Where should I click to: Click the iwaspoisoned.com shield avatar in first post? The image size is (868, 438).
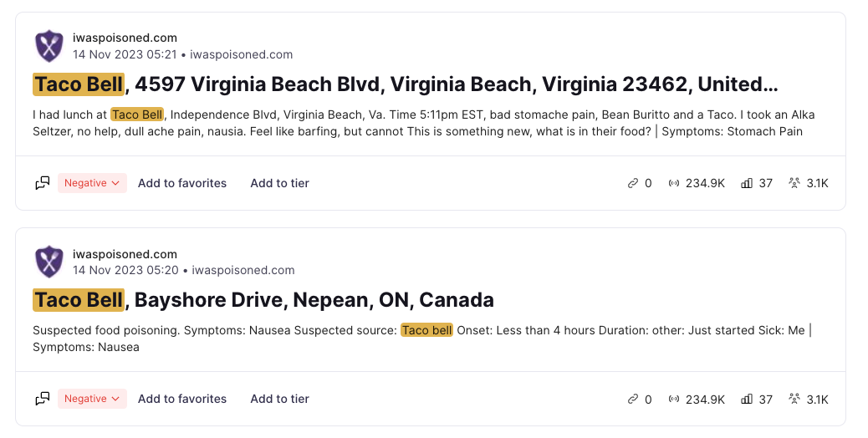coord(49,46)
